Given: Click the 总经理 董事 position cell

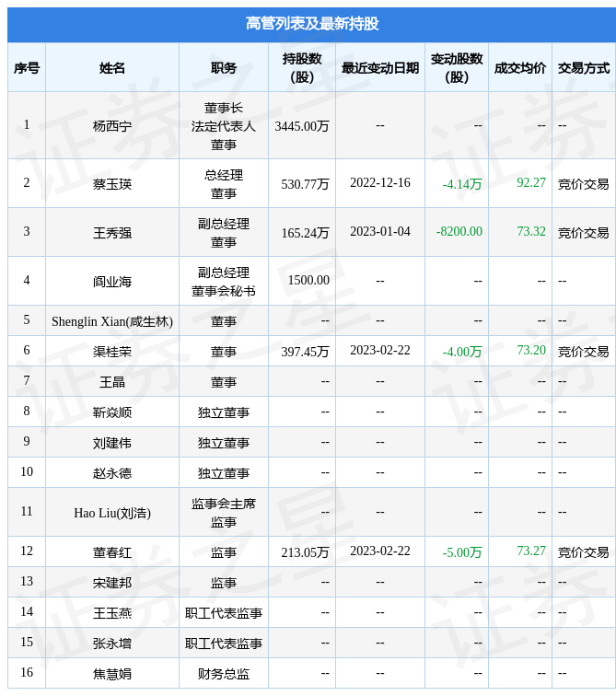Looking at the screenshot, I should pos(223,184).
